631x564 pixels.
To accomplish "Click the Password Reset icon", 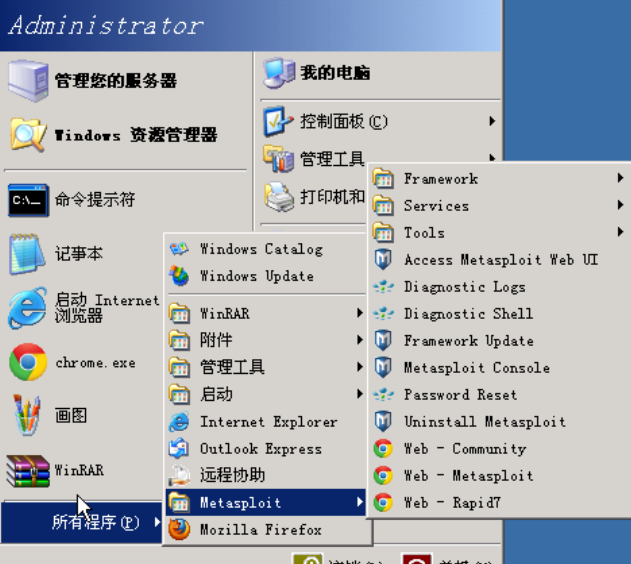I will click(383, 395).
